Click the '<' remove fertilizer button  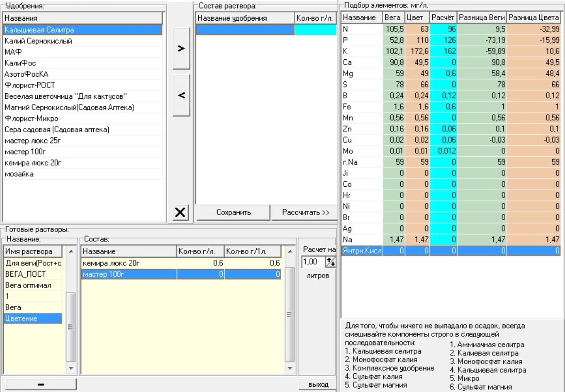click(181, 96)
